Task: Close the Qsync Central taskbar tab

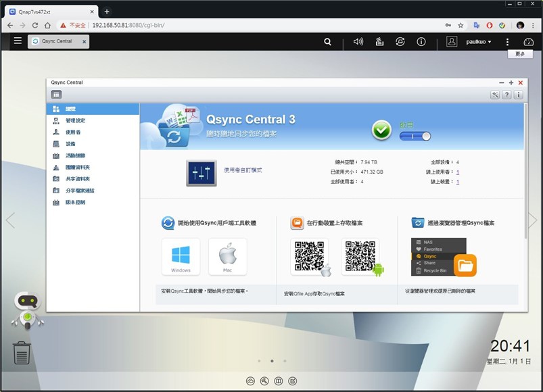Action: (x=84, y=41)
